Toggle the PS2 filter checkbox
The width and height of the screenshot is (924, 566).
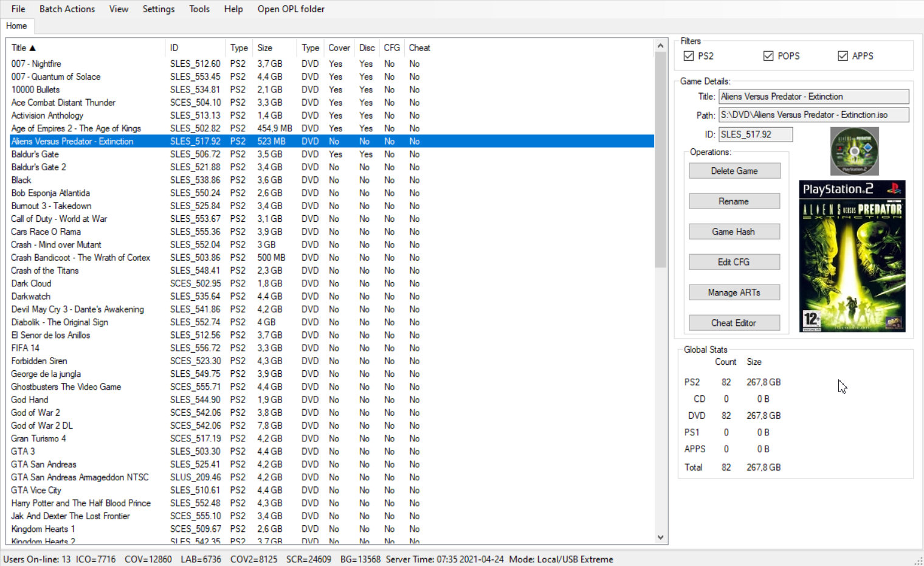688,56
